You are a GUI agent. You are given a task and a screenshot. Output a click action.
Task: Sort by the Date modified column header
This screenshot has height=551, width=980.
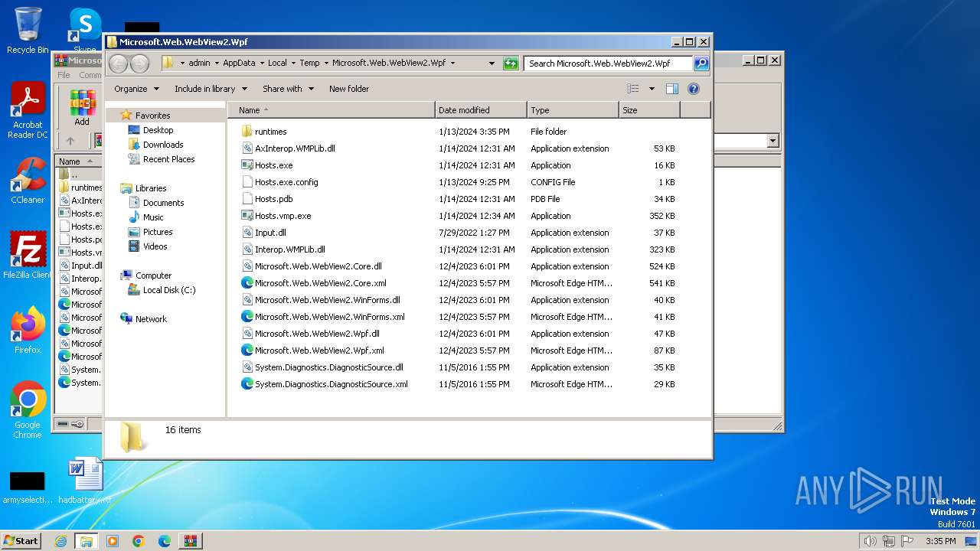481,110
